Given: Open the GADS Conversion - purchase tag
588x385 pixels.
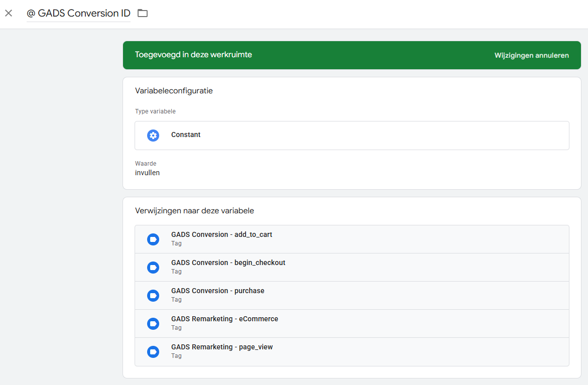Looking at the screenshot, I should [x=217, y=291].
